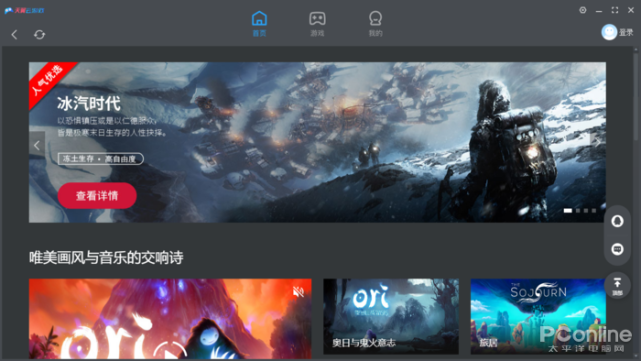
Task: Go back using the back arrow
Action: coord(14,35)
